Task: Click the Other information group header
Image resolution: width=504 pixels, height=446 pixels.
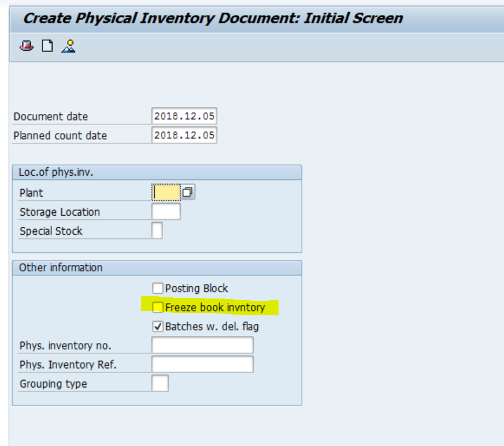Action: coord(157,268)
